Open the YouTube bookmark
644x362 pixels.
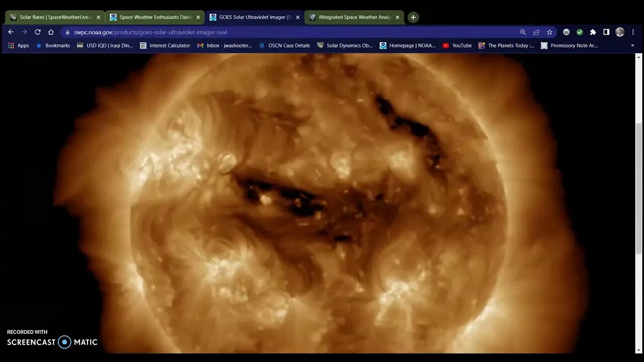[x=457, y=45]
